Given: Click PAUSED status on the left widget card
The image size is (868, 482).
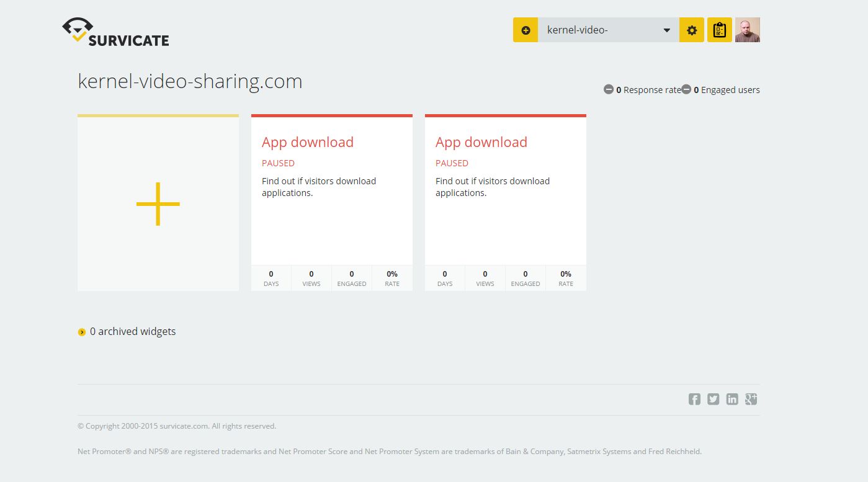Looking at the screenshot, I should [x=278, y=163].
